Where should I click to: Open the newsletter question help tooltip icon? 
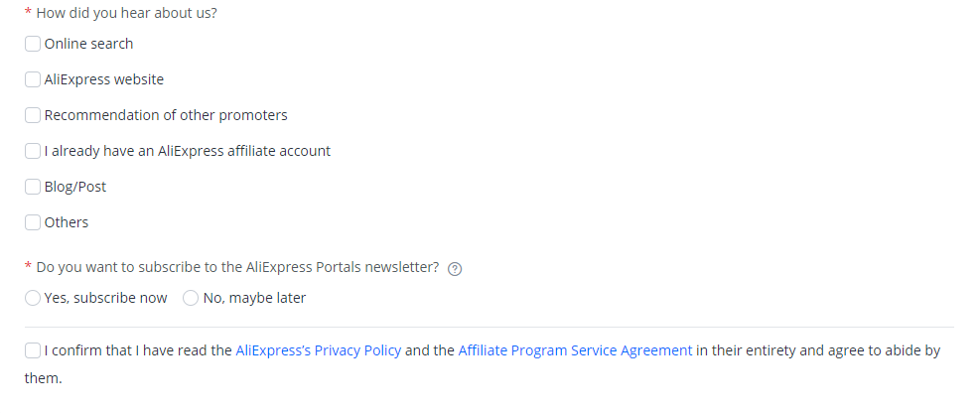click(x=455, y=269)
